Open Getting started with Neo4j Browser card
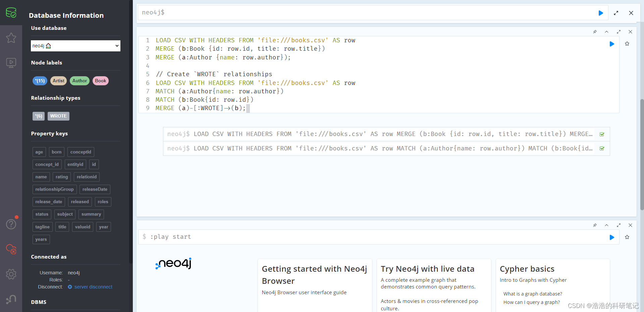 tap(315, 285)
